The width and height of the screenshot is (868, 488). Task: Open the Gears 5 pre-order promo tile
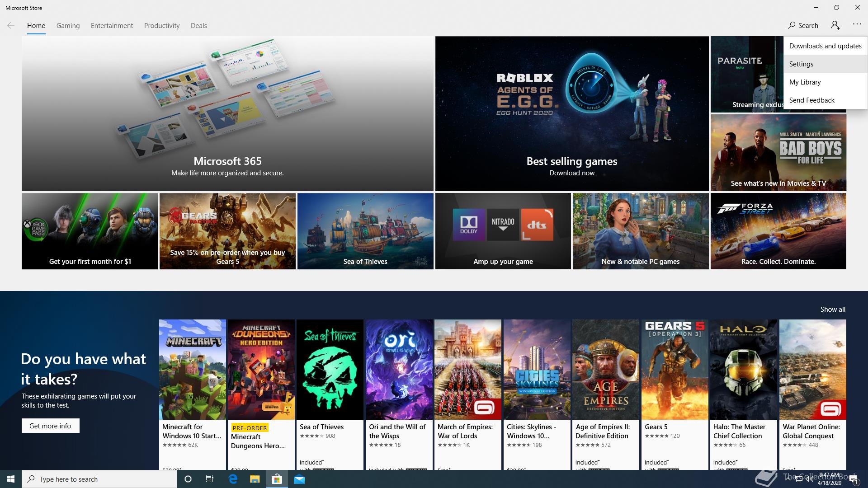click(x=227, y=231)
